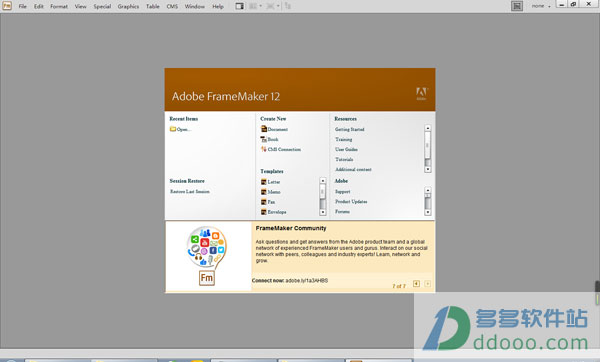Choose the Letter template link
This screenshot has width=600, height=362.
tap(274, 182)
